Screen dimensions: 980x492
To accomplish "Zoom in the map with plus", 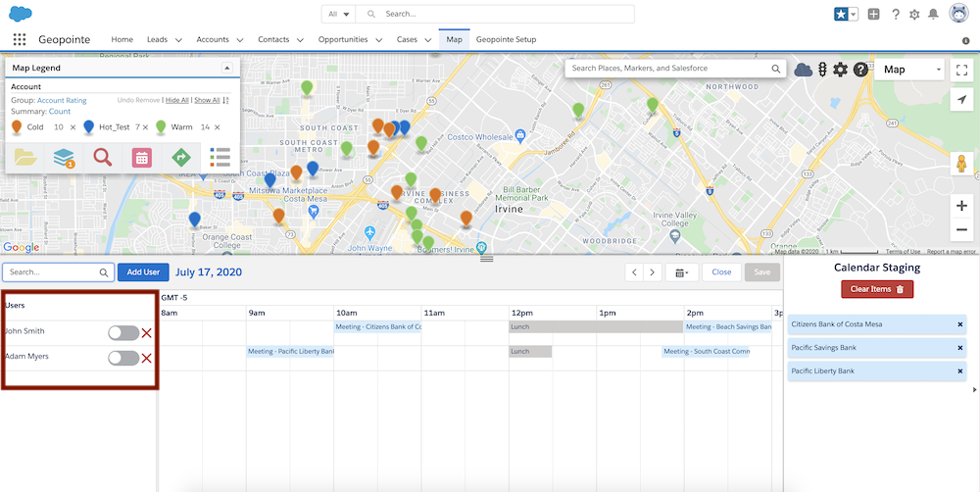I will tap(962, 206).
